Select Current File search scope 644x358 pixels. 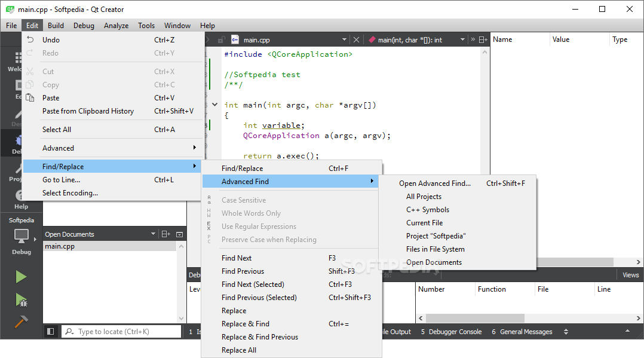point(457,222)
